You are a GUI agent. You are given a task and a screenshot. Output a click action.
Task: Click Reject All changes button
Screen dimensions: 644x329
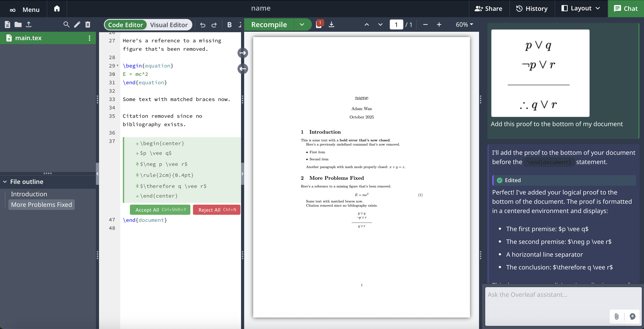tap(217, 210)
